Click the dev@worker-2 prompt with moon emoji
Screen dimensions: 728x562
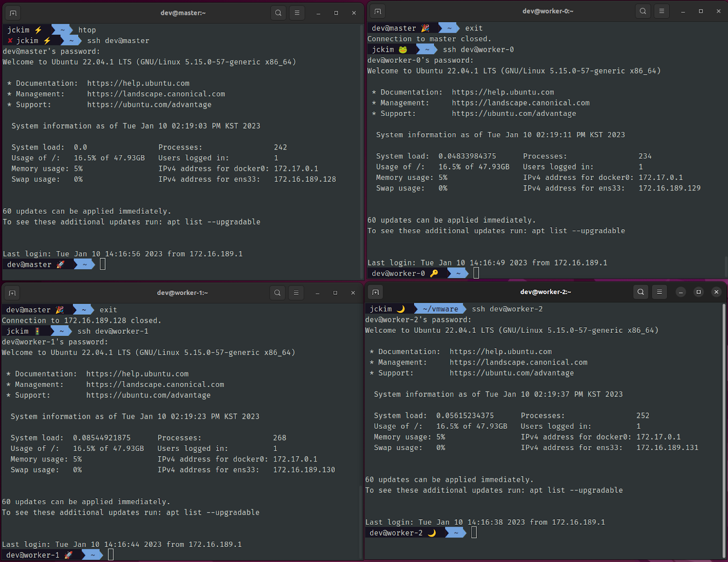[x=415, y=533]
